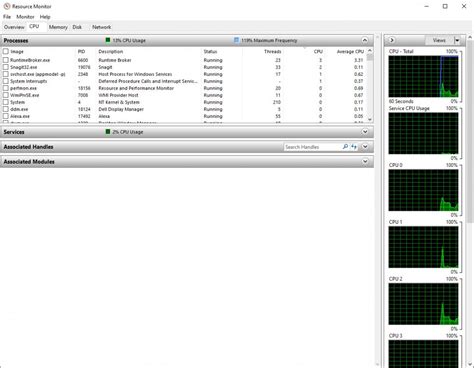The width and height of the screenshot is (474, 368).
Task: Sort processes by the Threads column header
Action: click(272, 51)
